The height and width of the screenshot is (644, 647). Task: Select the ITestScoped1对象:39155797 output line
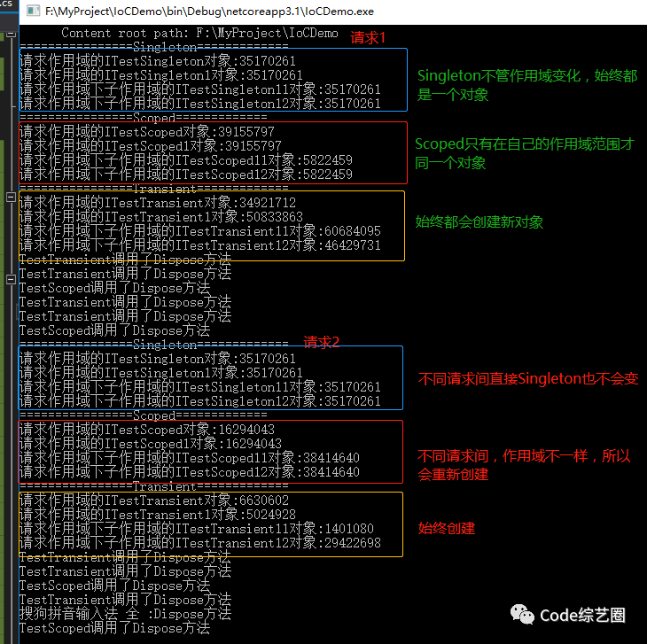(150, 145)
